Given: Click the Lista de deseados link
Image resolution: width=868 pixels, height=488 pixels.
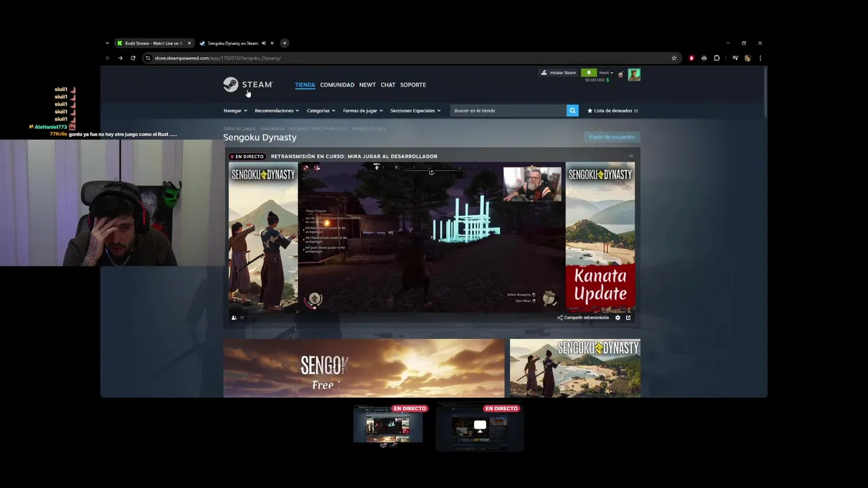Looking at the screenshot, I should pyautogui.click(x=613, y=110).
